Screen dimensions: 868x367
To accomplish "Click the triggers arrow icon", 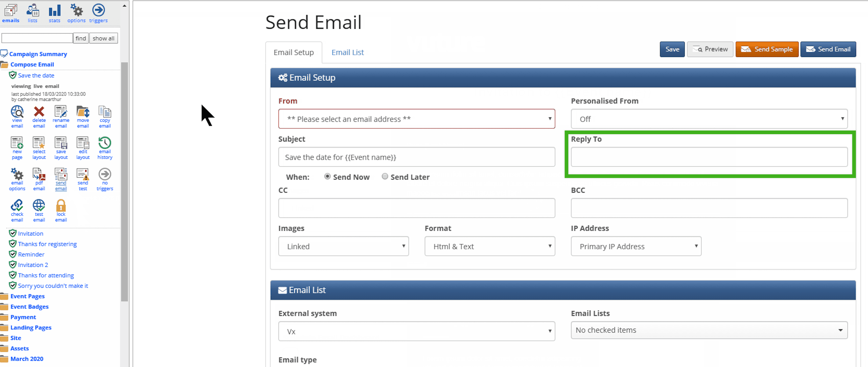I will (x=98, y=10).
